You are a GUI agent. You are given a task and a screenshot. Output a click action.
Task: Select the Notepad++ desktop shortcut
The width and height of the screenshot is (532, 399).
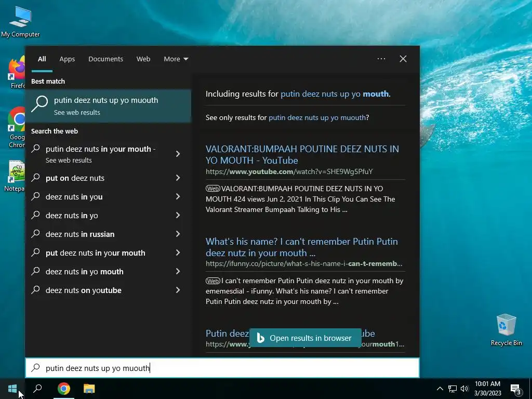15,176
